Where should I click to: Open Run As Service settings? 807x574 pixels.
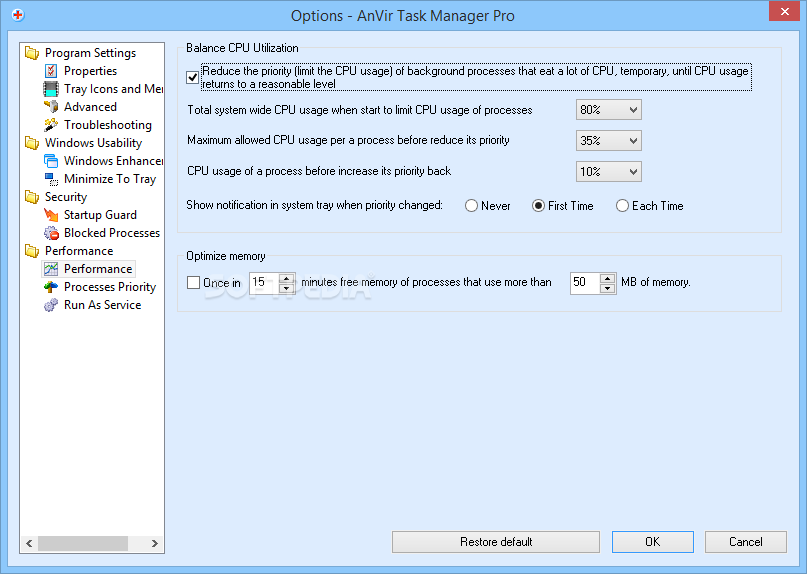click(x=102, y=305)
